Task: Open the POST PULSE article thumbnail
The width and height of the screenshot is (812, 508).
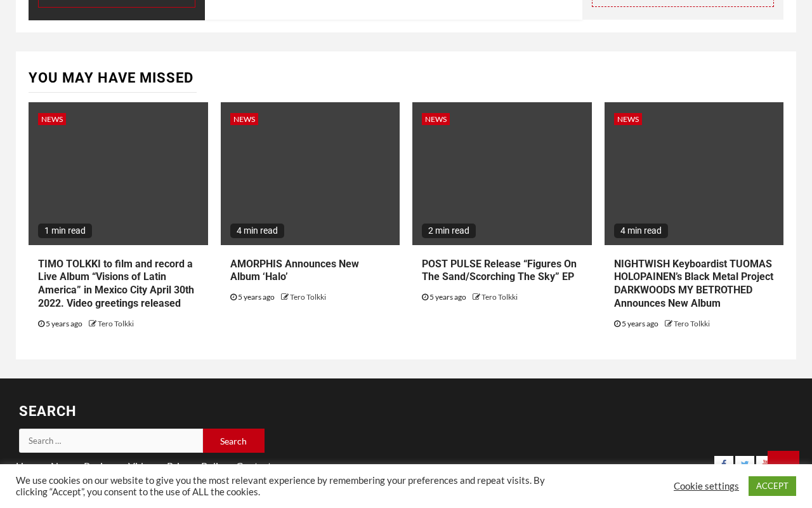Action: click(502, 173)
